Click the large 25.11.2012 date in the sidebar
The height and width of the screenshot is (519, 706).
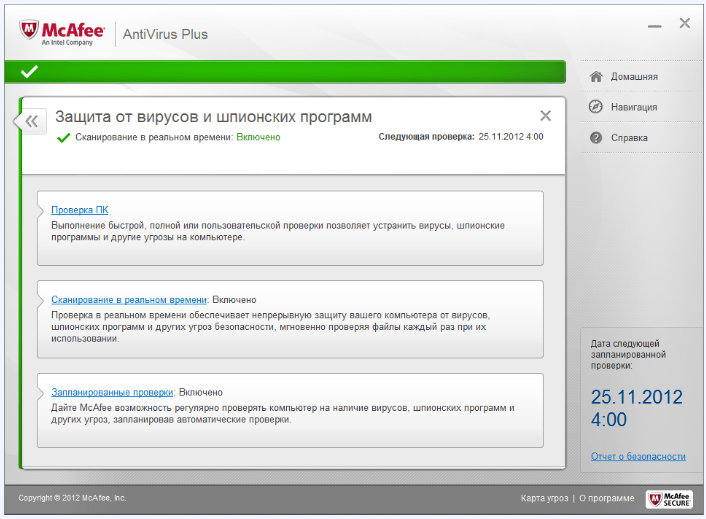pos(637,397)
